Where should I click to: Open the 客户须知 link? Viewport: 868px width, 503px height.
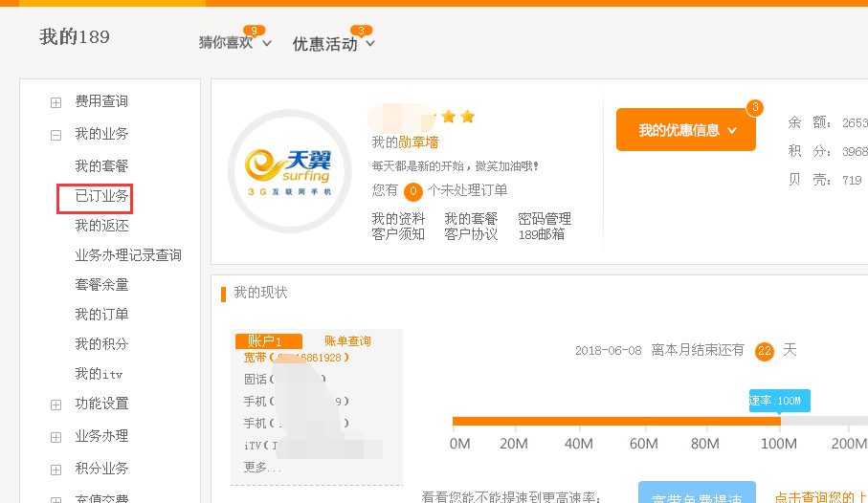click(x=398, y=234)
